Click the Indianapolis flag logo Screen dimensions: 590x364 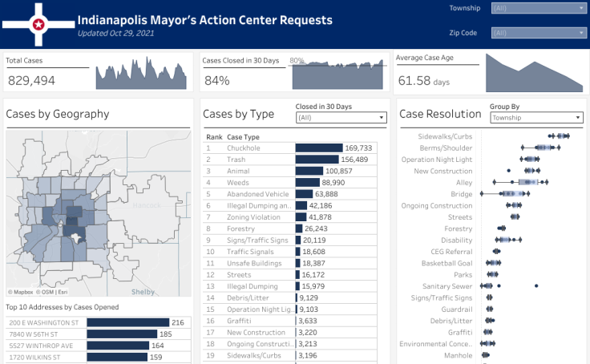click(38, 24)
